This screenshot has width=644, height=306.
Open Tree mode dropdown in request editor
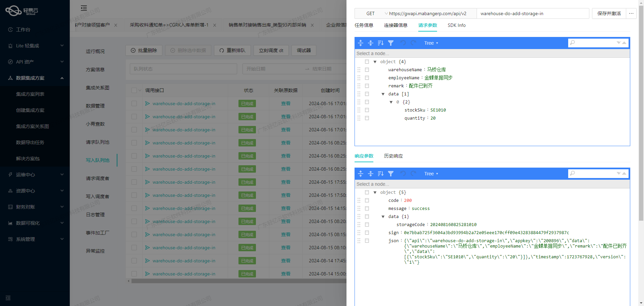(431, 43)
